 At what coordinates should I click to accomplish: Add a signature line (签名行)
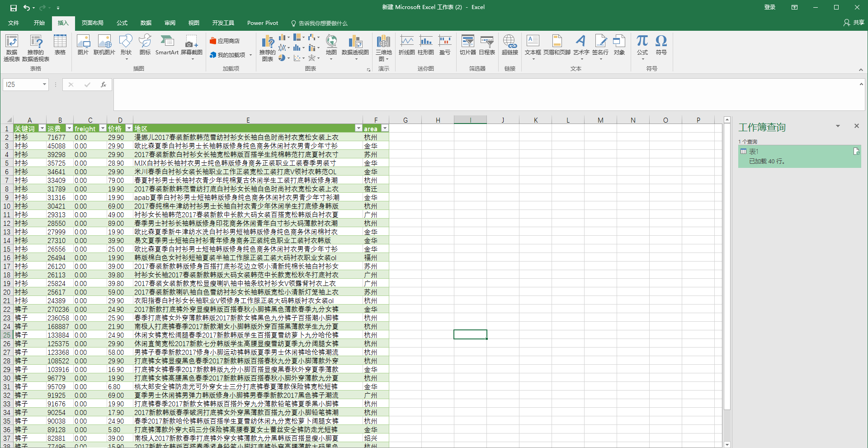(x=600, y=47)
